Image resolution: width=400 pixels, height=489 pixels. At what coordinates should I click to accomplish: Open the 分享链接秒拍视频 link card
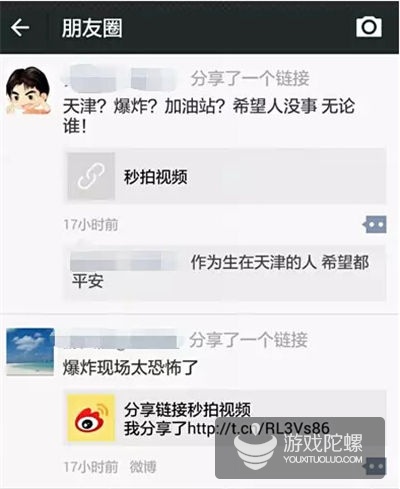[225, 418]
